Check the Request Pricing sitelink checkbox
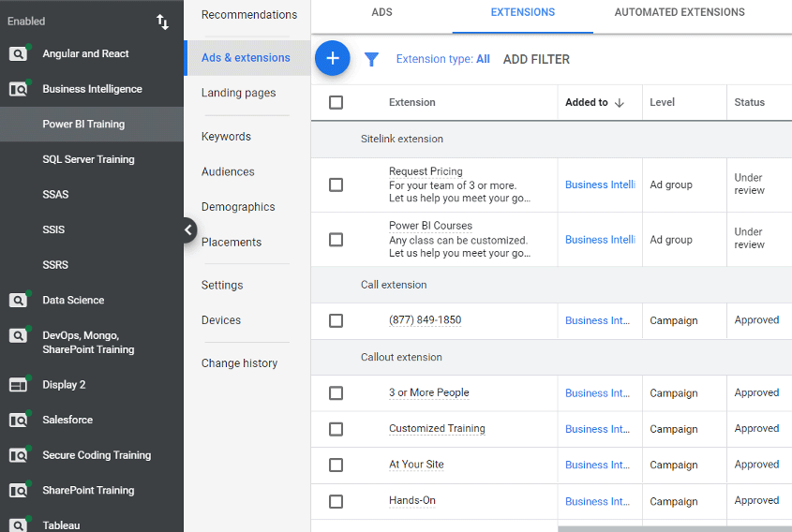The height and width of the screenshot is (532, 792). [x=336, y=185]
